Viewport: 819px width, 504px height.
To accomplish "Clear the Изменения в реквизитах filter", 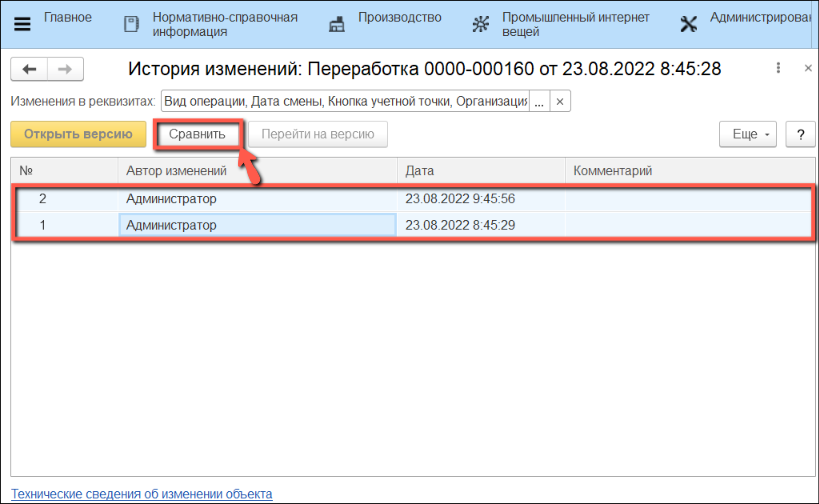I will tap(560, 102).
